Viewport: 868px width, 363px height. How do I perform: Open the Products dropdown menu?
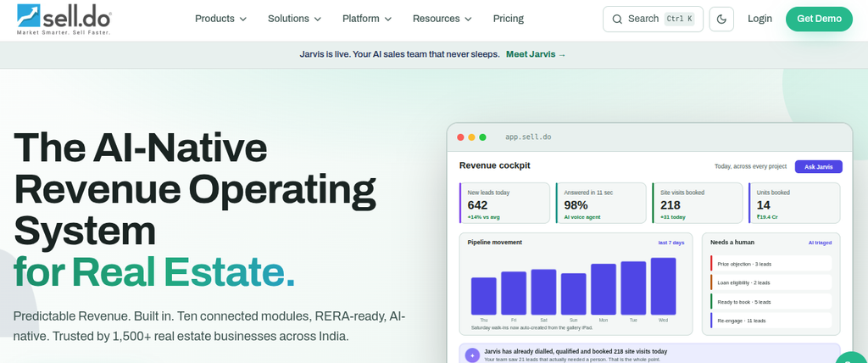click(x=221, y=19)
